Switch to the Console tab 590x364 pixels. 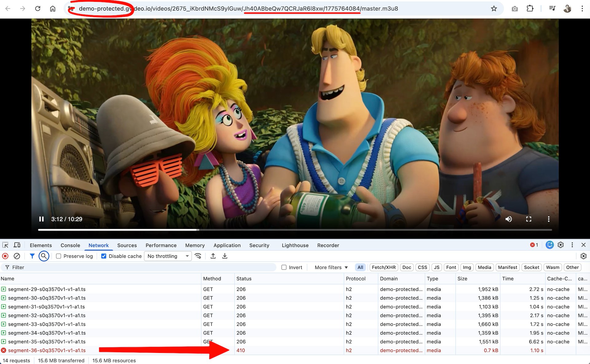[70, 245]
